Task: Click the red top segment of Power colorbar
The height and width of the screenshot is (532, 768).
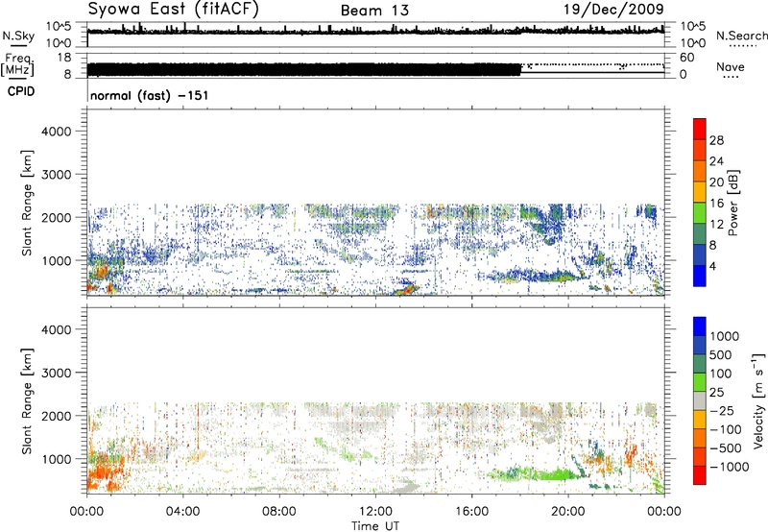Action: click(700, 129)
